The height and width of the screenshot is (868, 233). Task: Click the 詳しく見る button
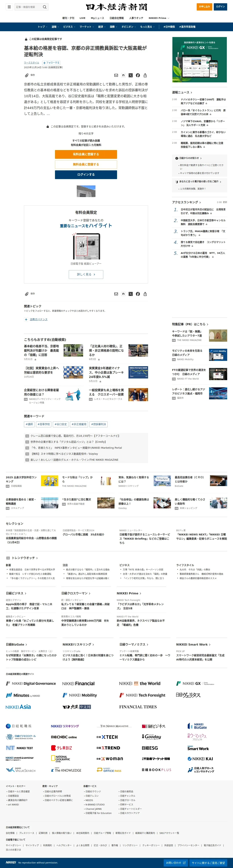coord(86,274)
